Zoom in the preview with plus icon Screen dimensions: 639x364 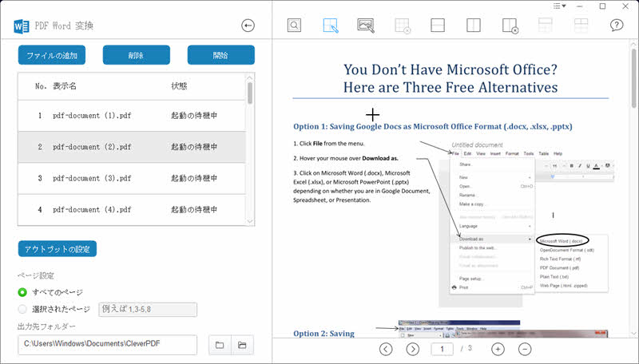coord(498,349)
